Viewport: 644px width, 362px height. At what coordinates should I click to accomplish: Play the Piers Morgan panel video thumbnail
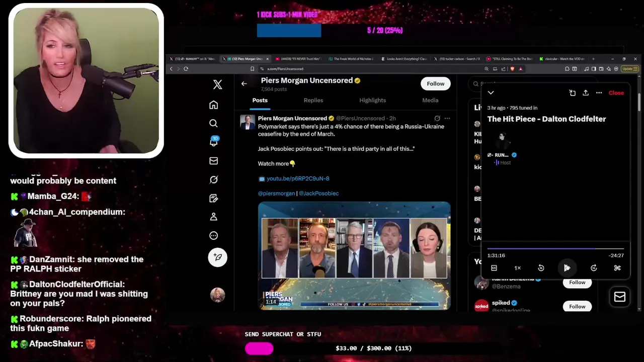354,255
